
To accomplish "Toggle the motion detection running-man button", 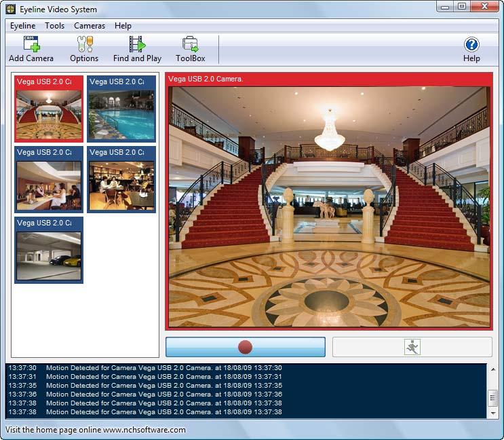I will (412, 347).
